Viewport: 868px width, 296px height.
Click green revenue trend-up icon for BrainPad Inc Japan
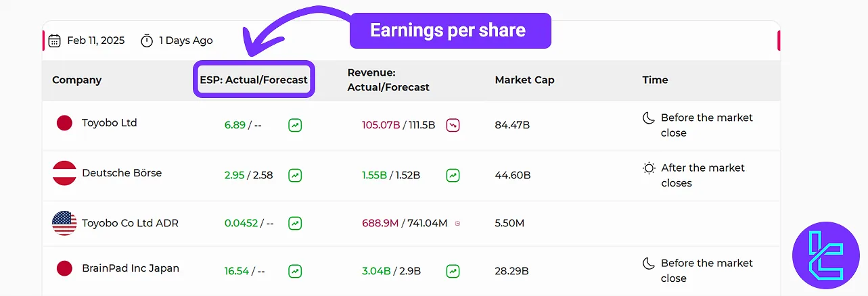[x=453, y=271]
